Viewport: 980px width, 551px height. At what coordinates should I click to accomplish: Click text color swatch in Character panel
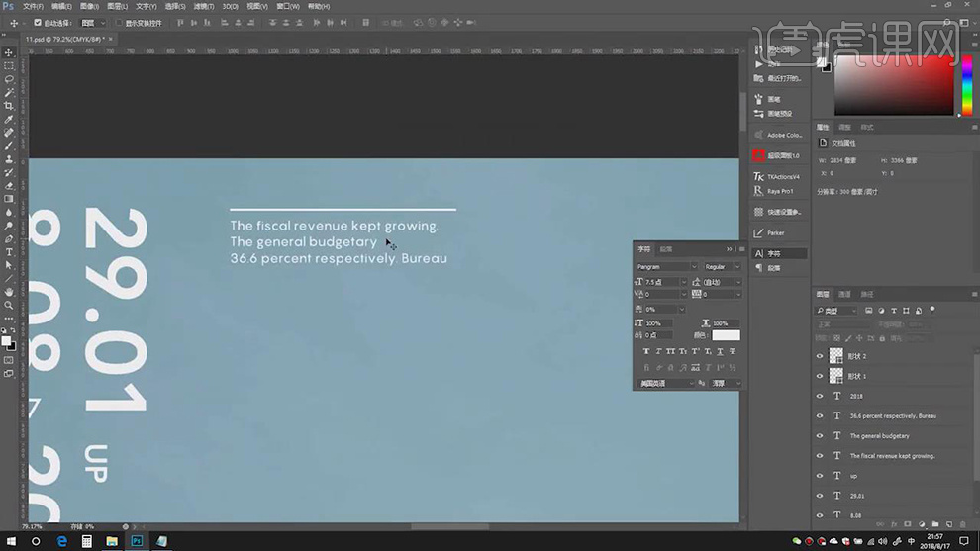pyautogui.click(x=726, y=335)
